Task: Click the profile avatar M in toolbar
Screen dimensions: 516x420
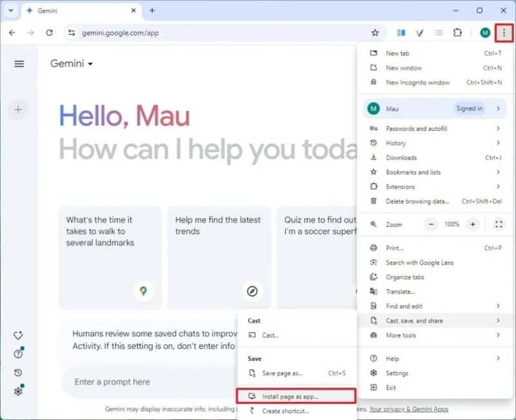Action: pos(485,33)
